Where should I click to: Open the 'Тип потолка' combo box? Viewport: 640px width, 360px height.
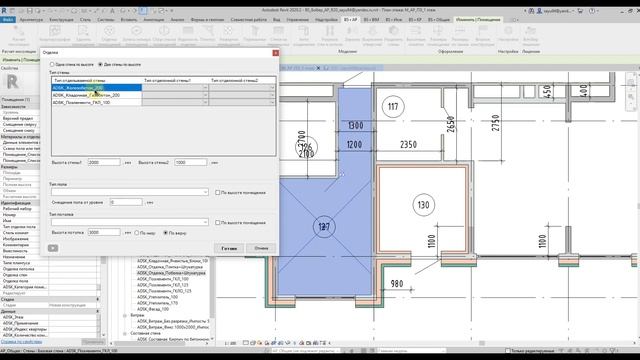130,222
